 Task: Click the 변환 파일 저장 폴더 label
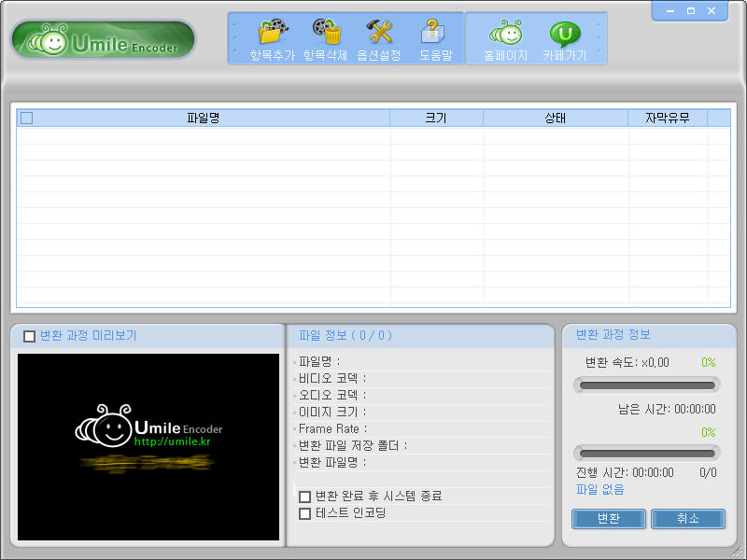point(353,446)
